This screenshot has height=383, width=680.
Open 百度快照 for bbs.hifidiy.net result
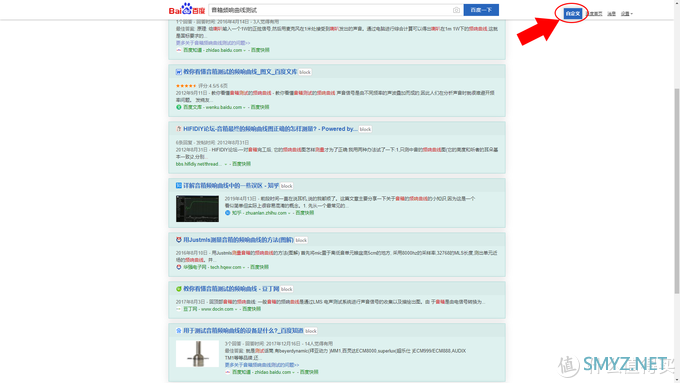pos(242,164)
